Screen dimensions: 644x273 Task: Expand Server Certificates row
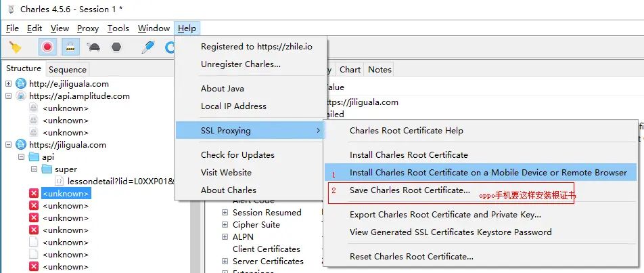225,261
